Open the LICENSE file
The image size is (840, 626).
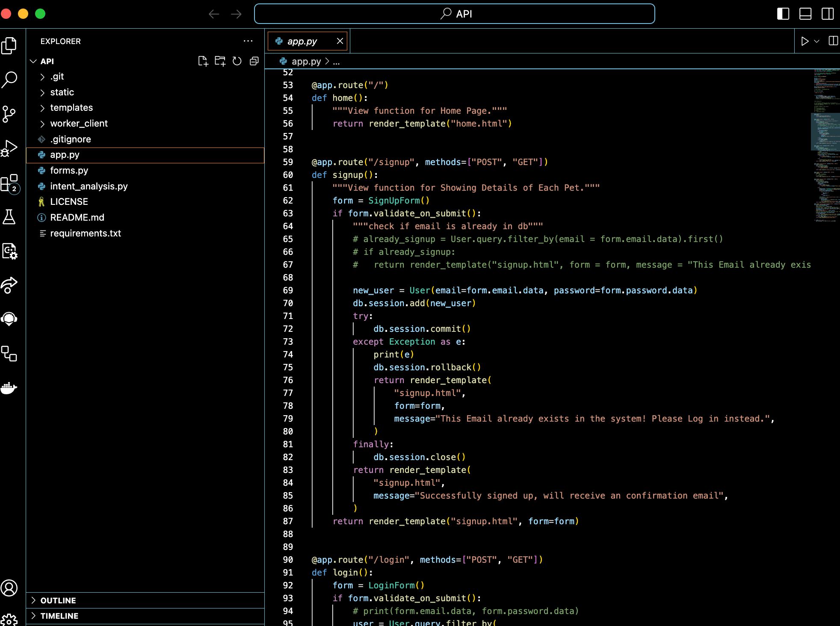145,202
